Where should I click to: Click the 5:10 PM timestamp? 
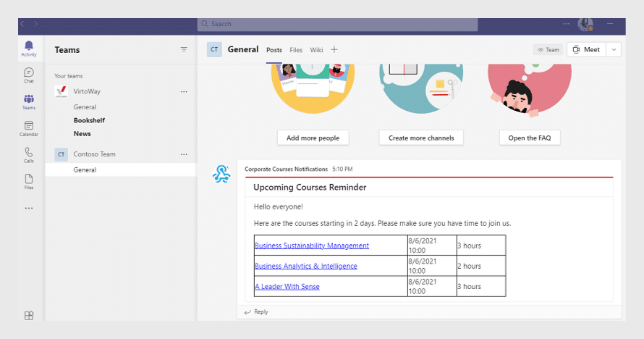pos(342,169)
